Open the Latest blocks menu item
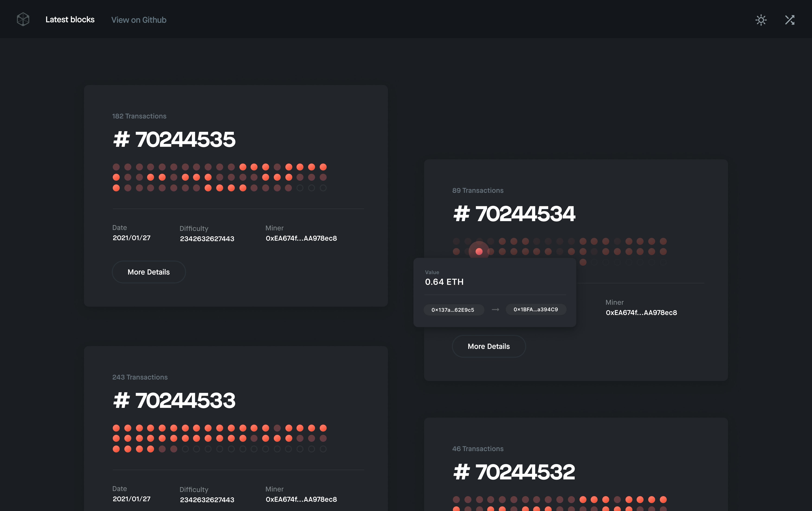 [x=70, y=20]
